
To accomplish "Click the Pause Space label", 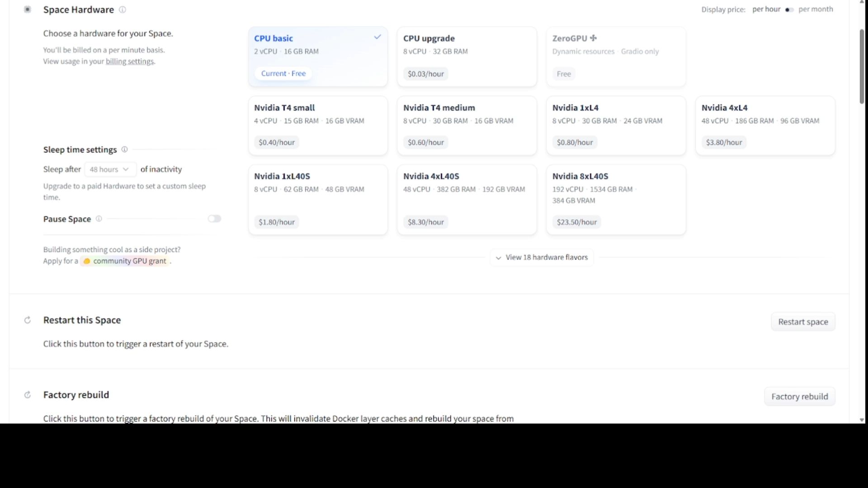I will 67,219.
